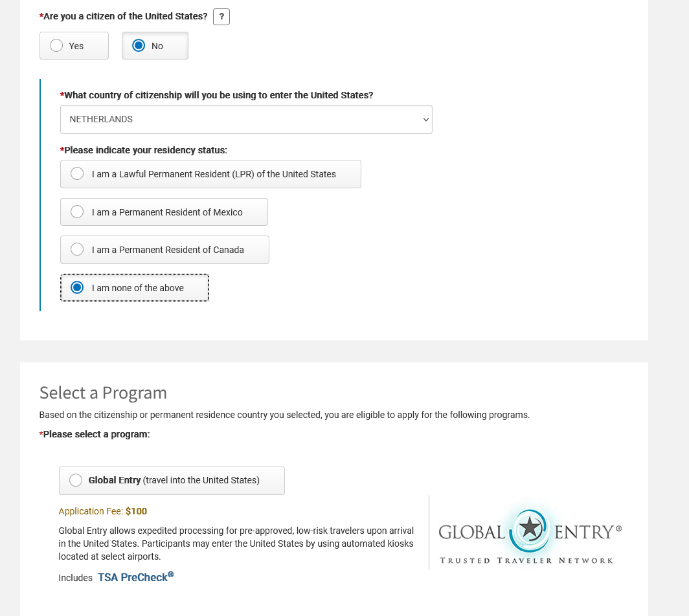Viewport: 689px width, 616px height.
Task: Open the country of citizenship dropdown
Action: [x=246, y=120]
